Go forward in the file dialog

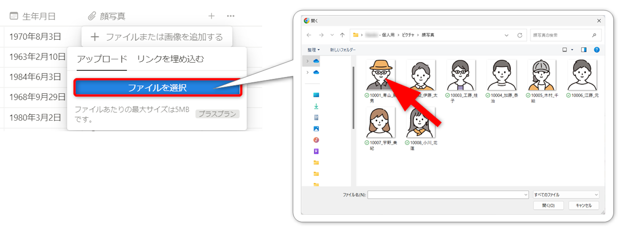pyautogui.click(x=321, y=35)
